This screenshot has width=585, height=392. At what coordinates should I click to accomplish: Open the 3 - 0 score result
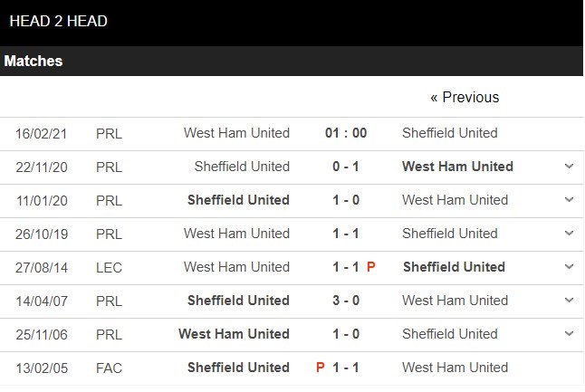(x=346, y=301)
